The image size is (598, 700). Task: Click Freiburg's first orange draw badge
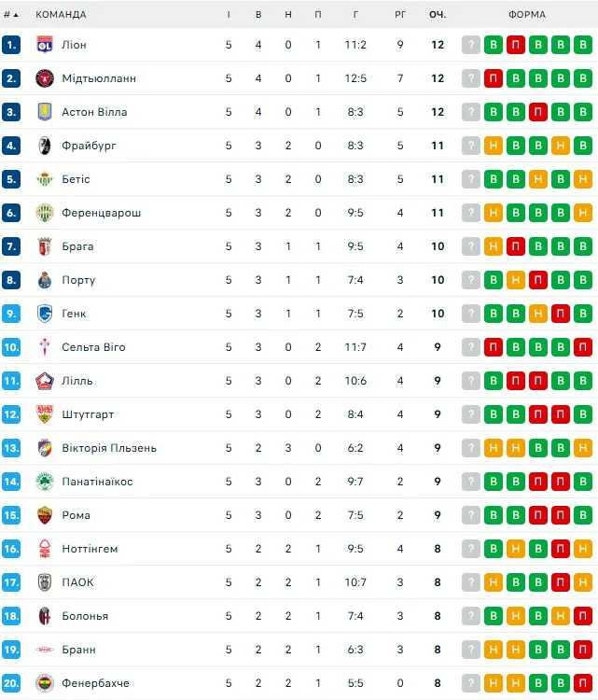494,146
